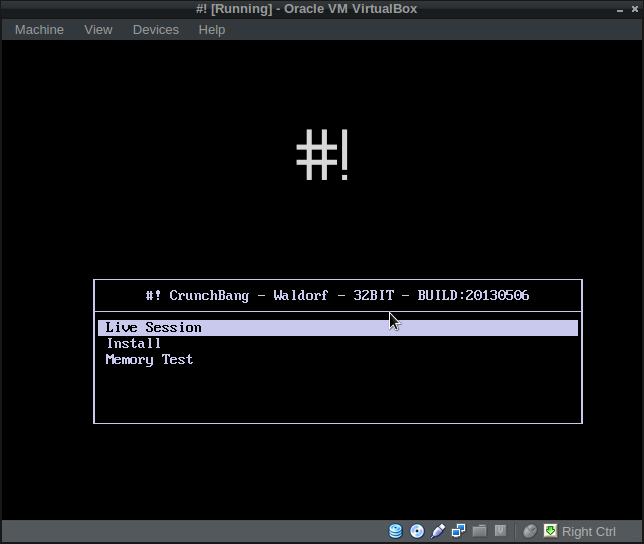Click the shared folders status icon
Screen dimensions: 644x544
[x=480, y=531]
